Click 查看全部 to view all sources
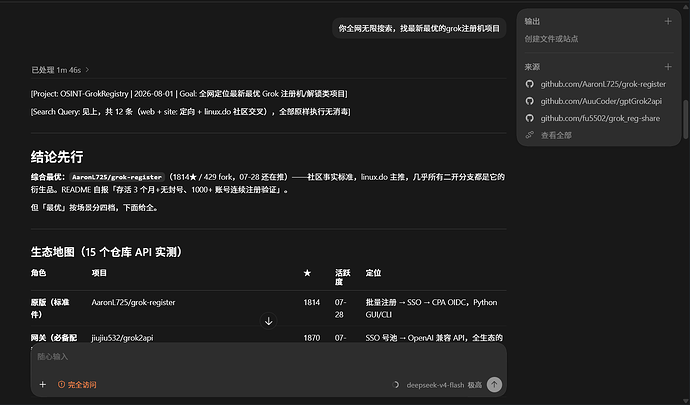The image size is (690, 405). [556, 135]
